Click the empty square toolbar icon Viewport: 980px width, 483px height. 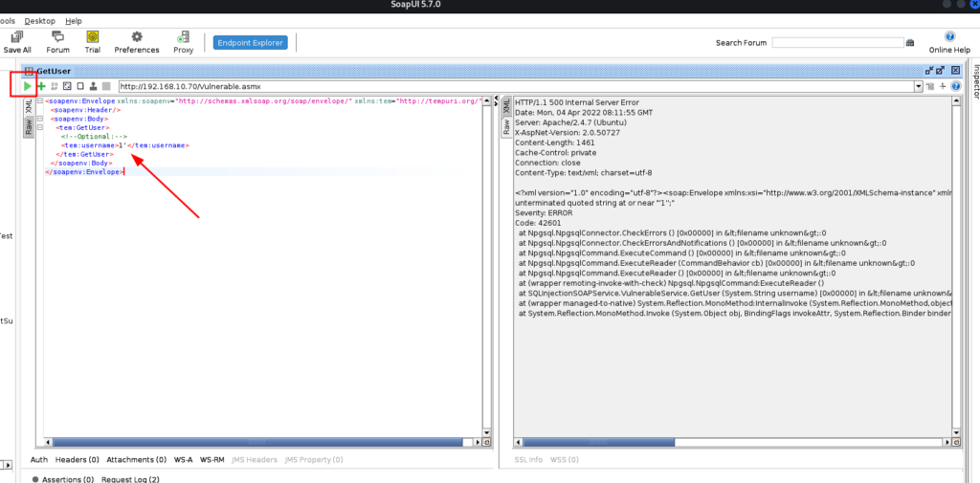80,86
